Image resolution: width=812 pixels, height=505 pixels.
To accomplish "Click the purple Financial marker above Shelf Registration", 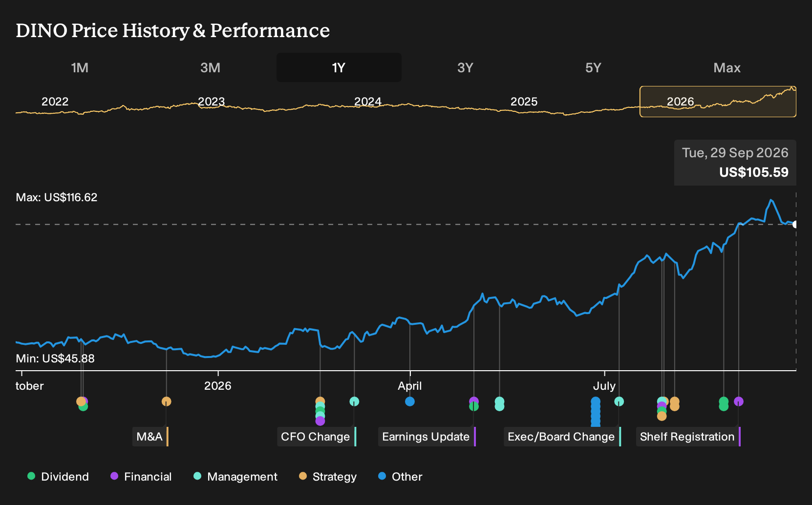I will 739,401.
